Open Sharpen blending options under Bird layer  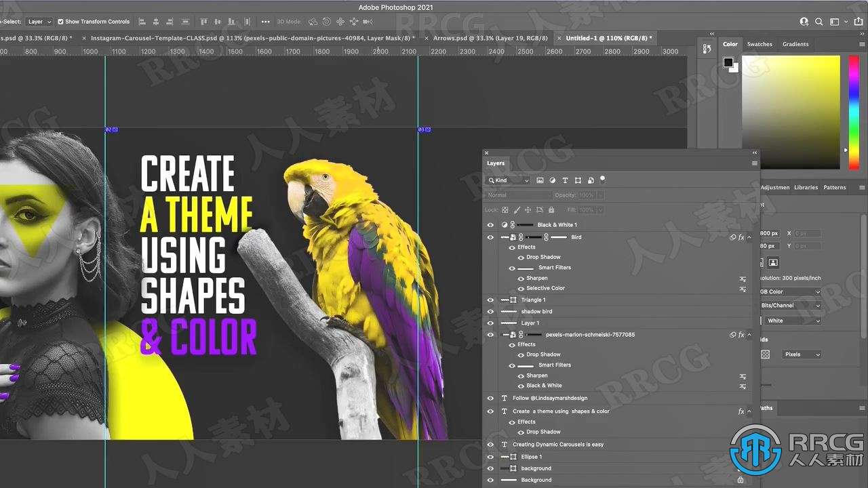(743, 279)
